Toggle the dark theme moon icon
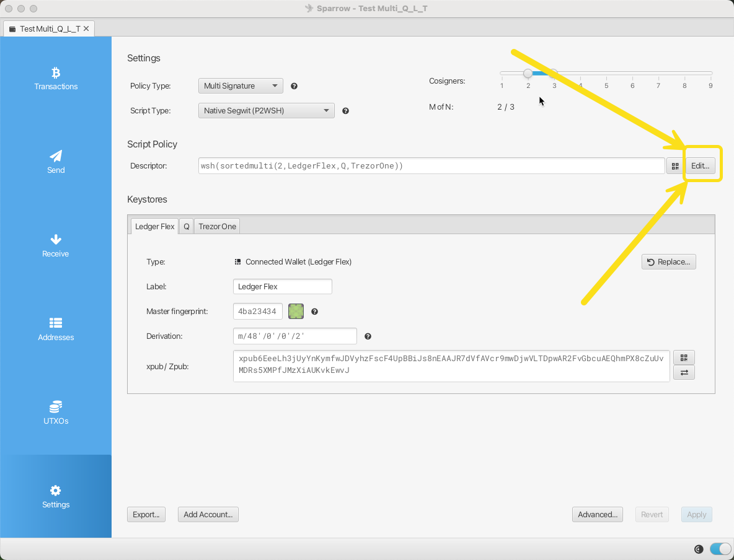 click(x=699, y=549)
